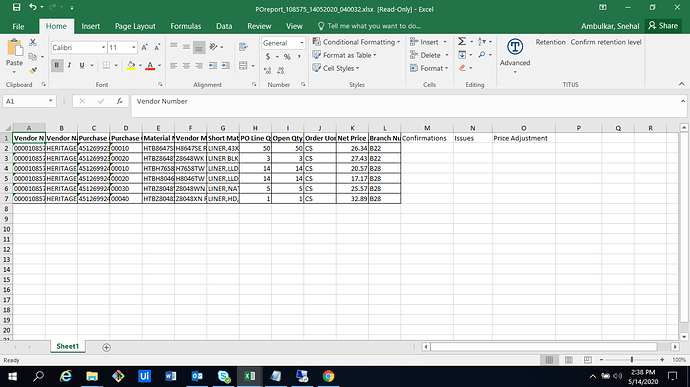The width and height of the screenshot is (690, 387).
Task: Apply Percent Style format
Action: [287, 57]
